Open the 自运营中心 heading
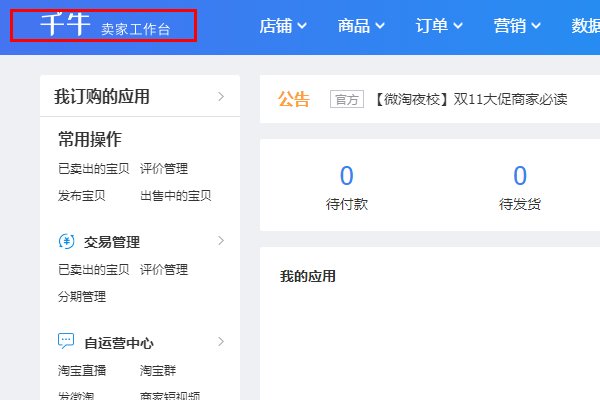This screenshot has height=400, width=600. [x=119, y=343]
